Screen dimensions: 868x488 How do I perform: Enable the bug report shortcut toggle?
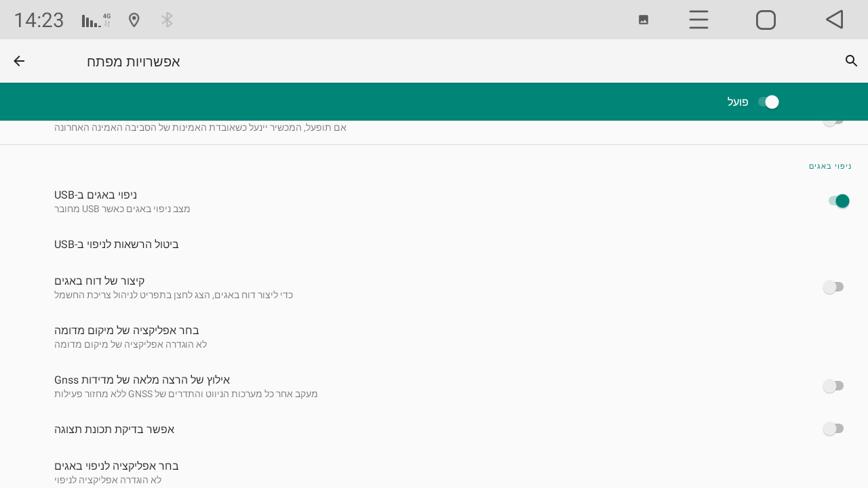point(833,287)
